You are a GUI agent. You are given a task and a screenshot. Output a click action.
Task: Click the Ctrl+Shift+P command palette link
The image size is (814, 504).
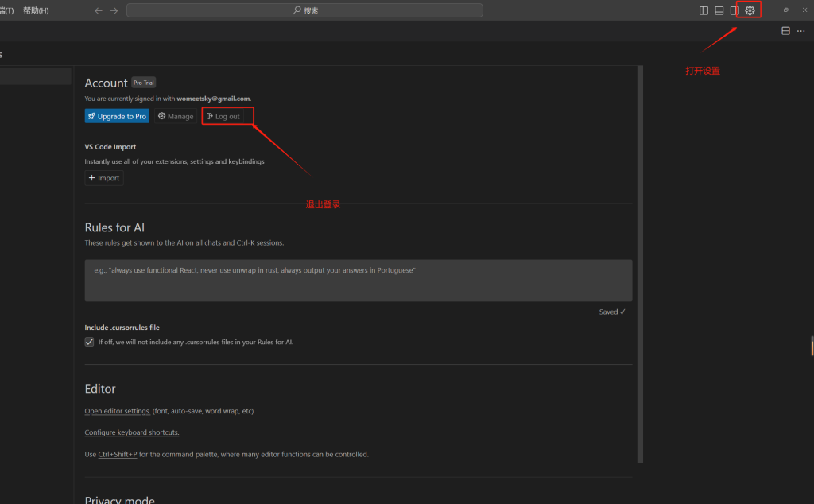point(118,454)
